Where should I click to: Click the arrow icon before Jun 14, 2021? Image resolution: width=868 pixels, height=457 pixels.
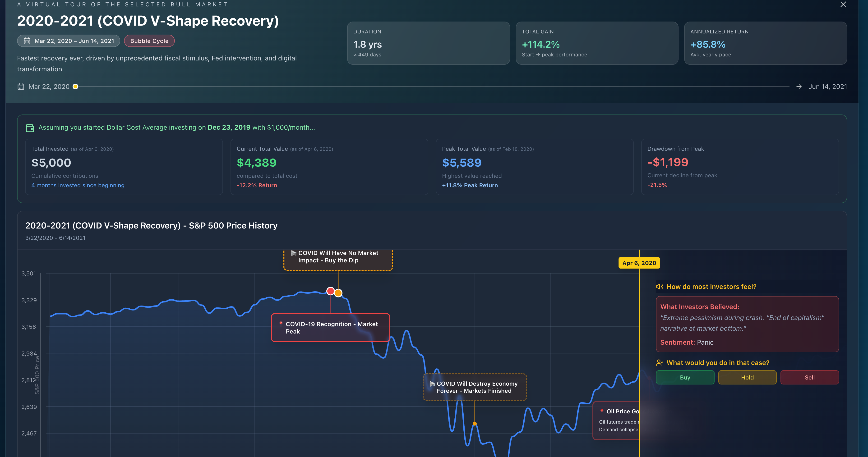(x=799, y=87)
